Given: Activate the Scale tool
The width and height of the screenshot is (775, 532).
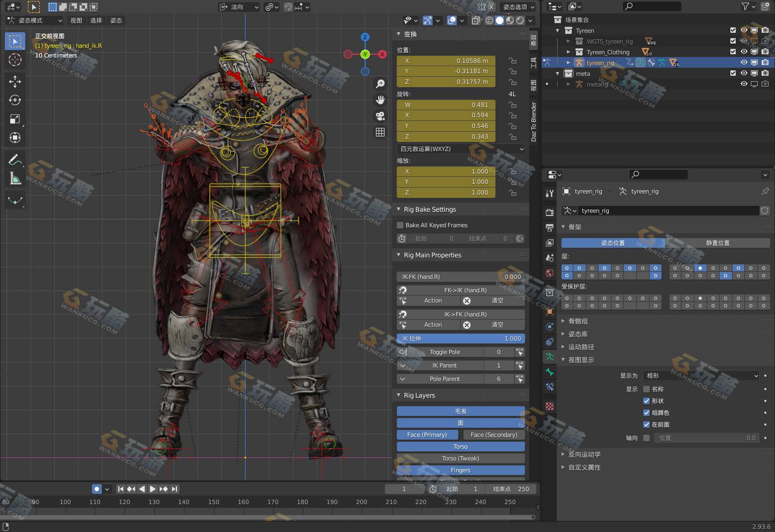Looking at the screenshot, I should coord(15,119).
